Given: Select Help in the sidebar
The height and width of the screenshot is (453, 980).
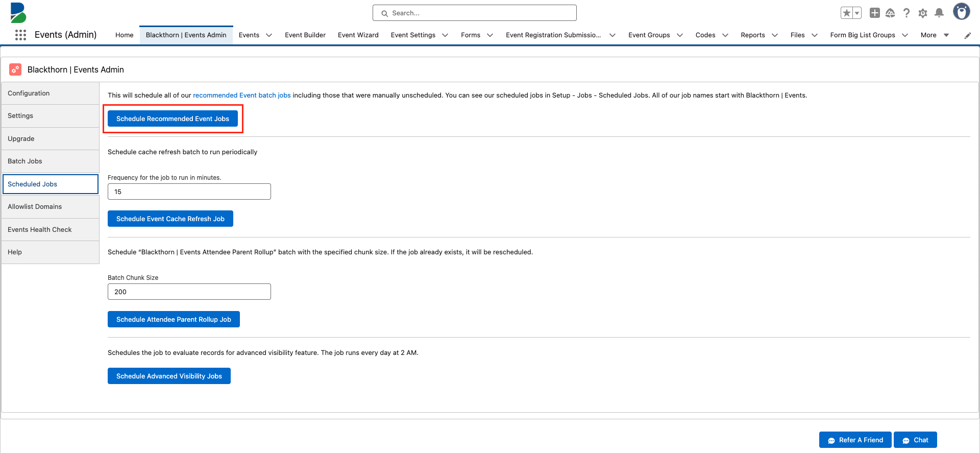Looking at the screenshot, I should pyautogui.click(x=51, y=252).
